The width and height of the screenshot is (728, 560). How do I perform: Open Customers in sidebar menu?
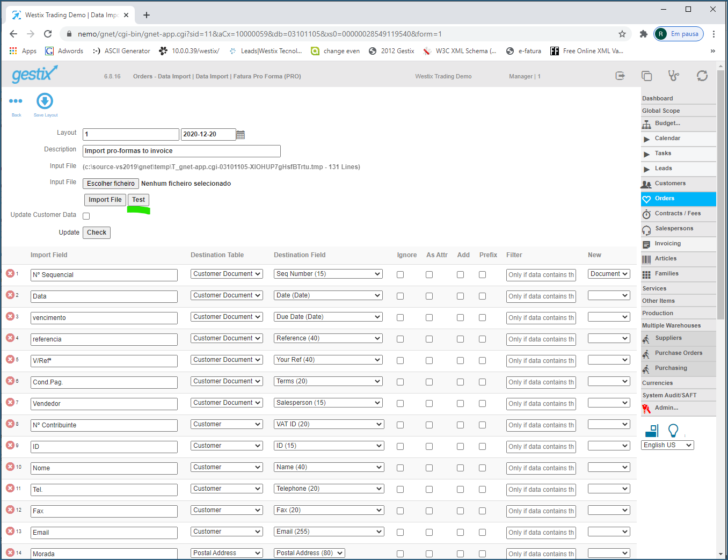678,184
